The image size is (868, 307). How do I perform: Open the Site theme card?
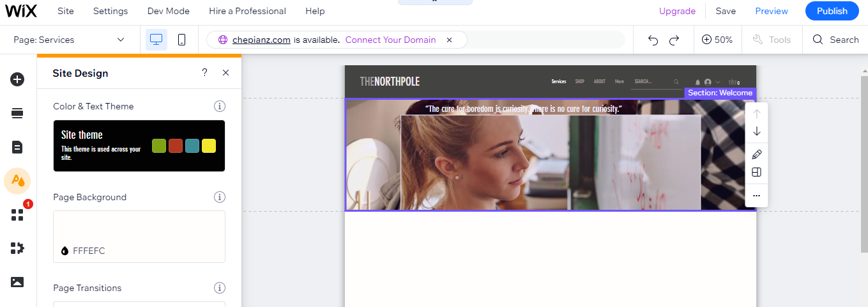click(x=139, y=146)
